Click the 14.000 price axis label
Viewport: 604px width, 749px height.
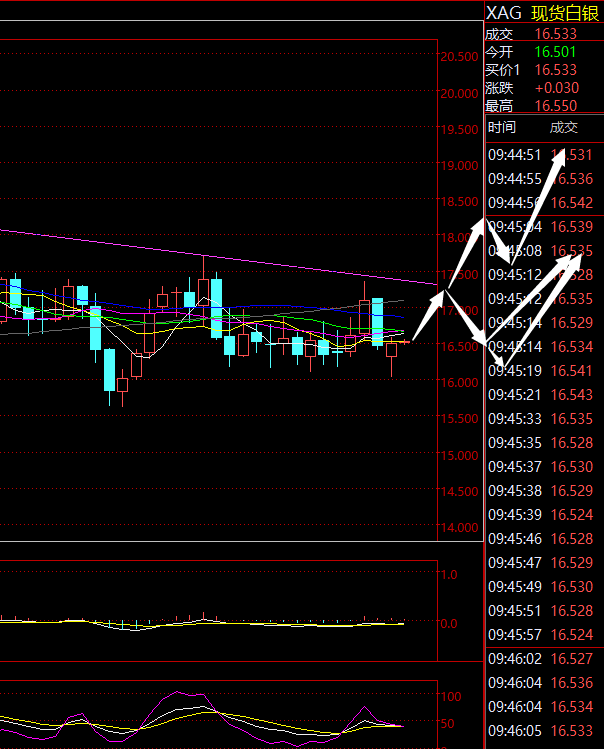click(x=458, y=528)
